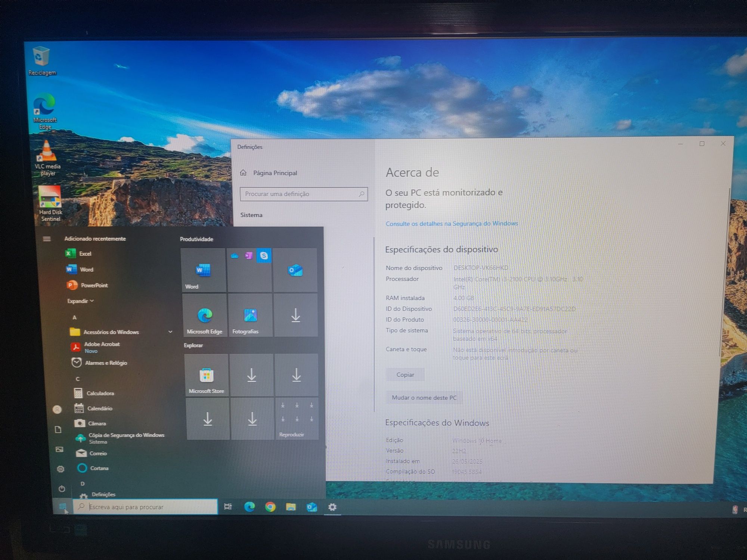
Task: Open Documents from Start sidebar
Action: pos(58,430)
